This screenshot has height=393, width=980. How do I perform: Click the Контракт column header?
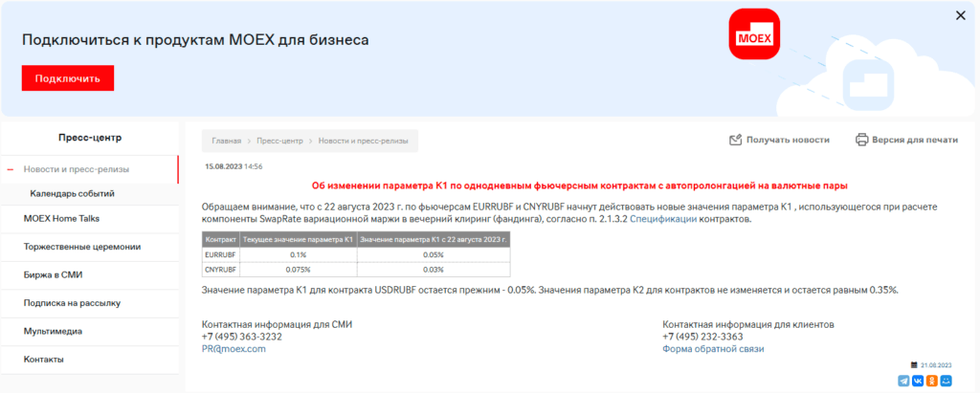point(221,240)
